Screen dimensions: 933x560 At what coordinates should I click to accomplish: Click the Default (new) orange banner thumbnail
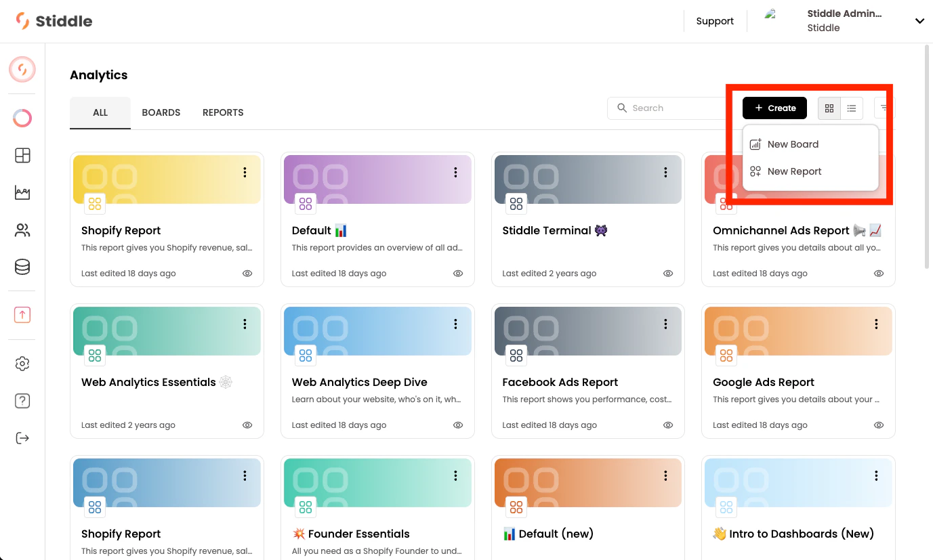point(587,483)
